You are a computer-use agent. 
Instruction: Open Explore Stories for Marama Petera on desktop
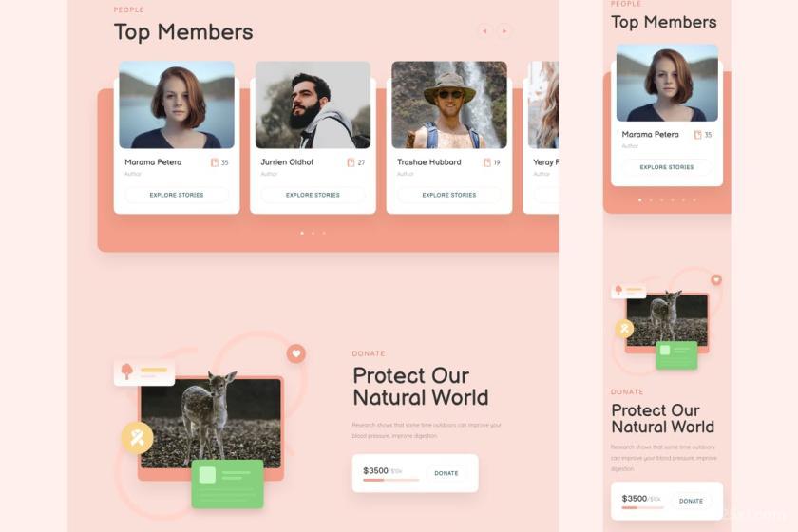coord(177,195)
